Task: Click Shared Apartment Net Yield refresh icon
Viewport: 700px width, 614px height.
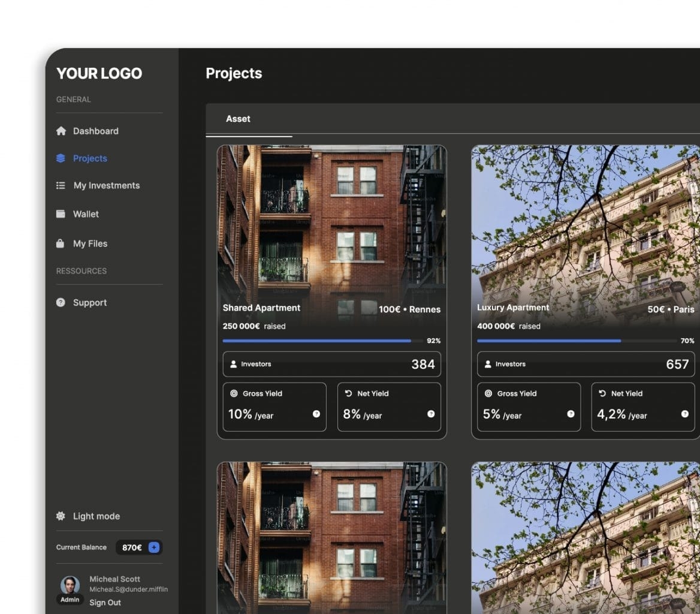Action: tap(349, 393)
